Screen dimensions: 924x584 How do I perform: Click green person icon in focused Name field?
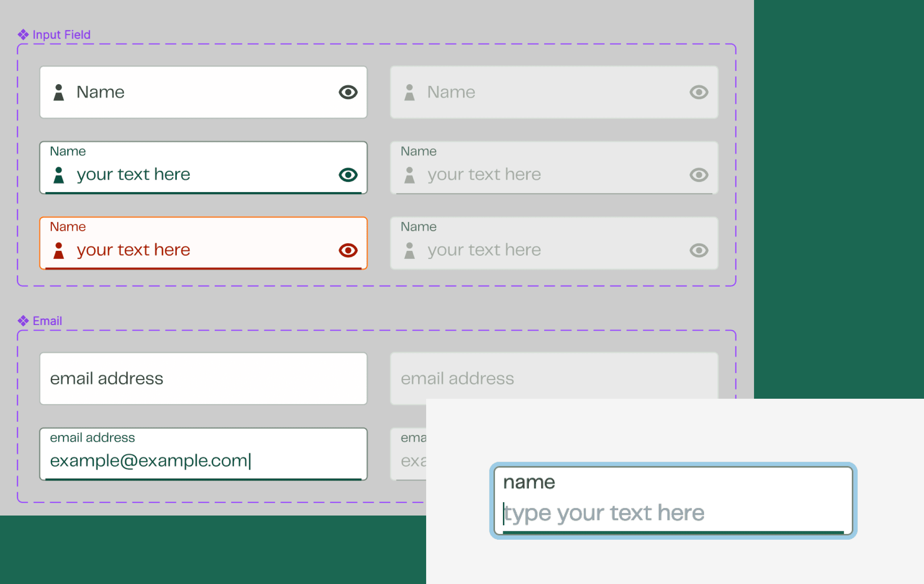coord(59,175)
